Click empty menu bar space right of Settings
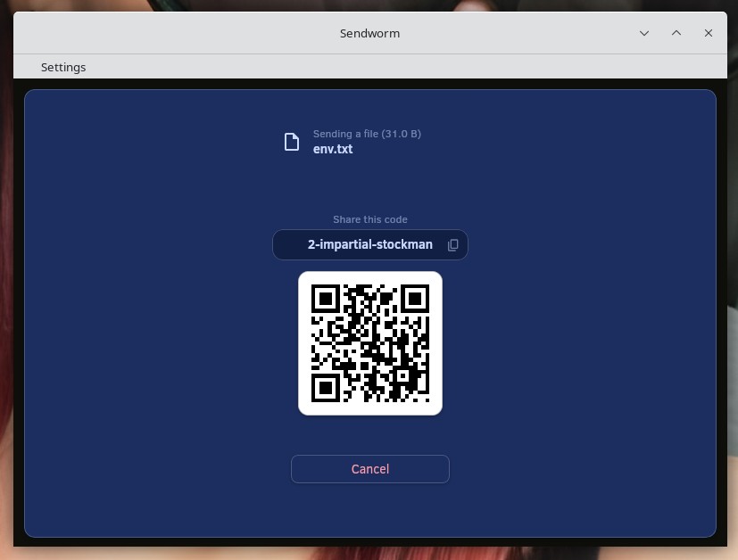This screenshot has width=738, height=560. coord(402,67)
